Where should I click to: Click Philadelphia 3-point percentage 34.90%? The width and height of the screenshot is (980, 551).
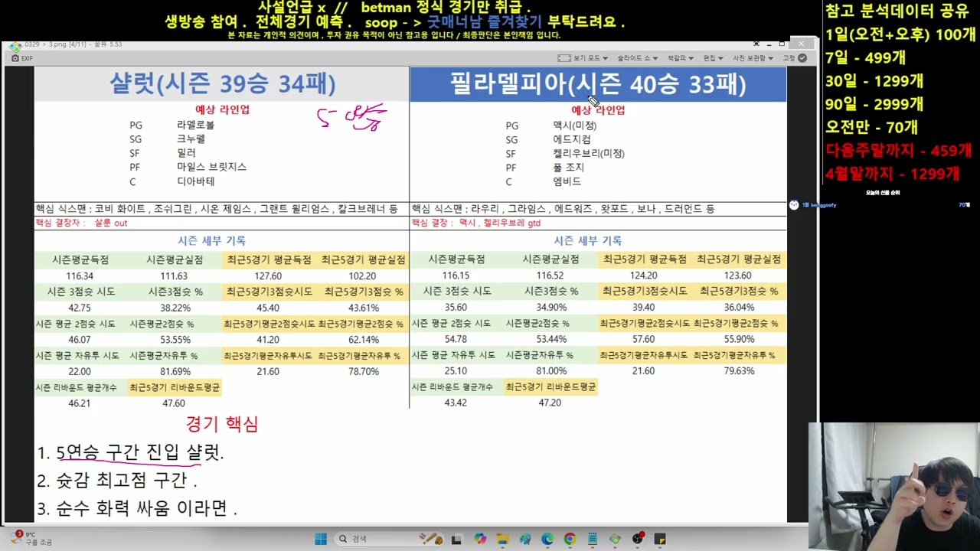pyautogui.click(x=551, y=308)
